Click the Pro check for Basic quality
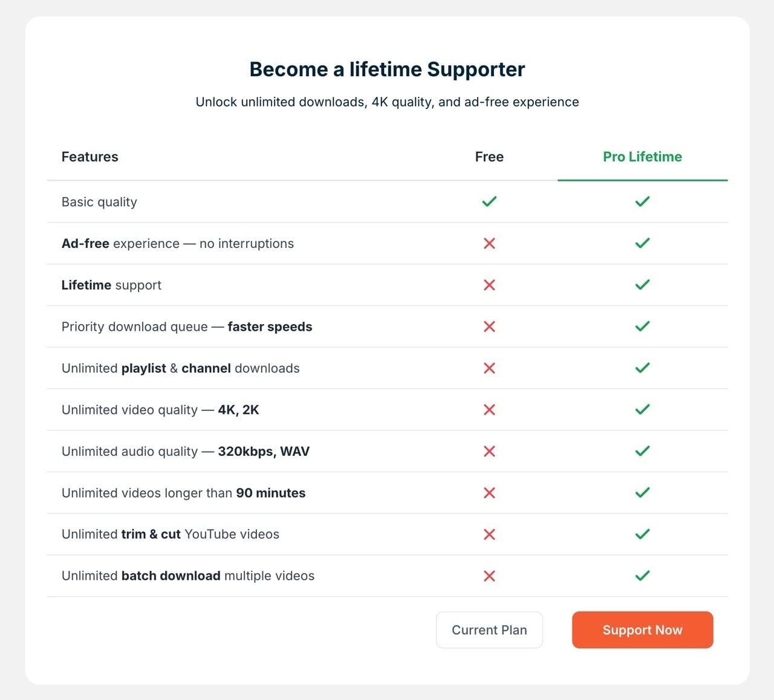Image resolution: width=774 pixels, height=700 pixels. tap(642, 201)
